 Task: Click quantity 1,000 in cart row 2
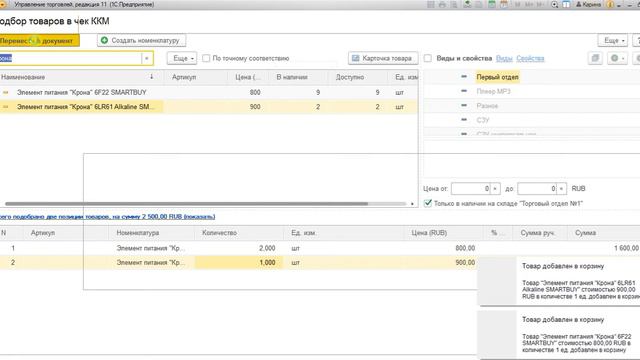pyautogui.click(x=239, y=262)
